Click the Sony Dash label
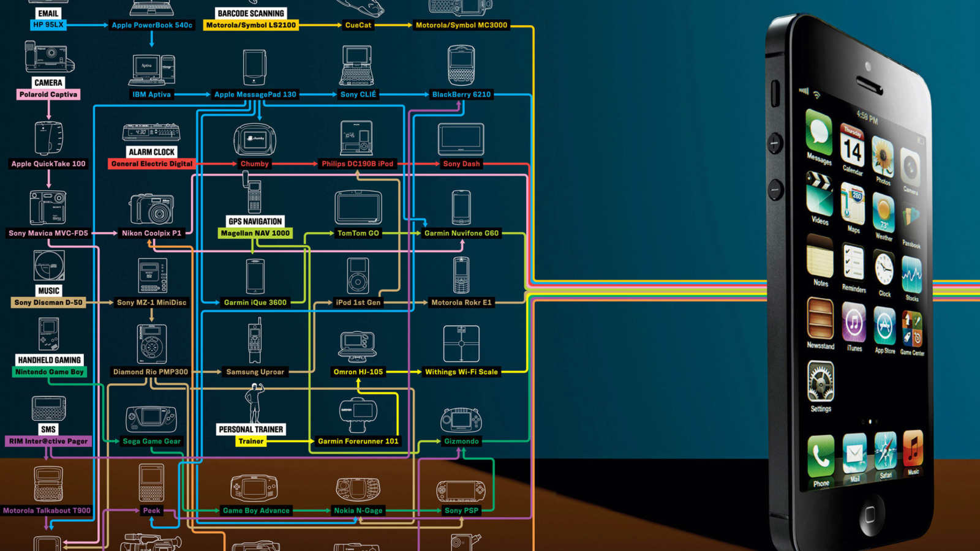Viewport: 980px width, 551px height. click(462, 163)
